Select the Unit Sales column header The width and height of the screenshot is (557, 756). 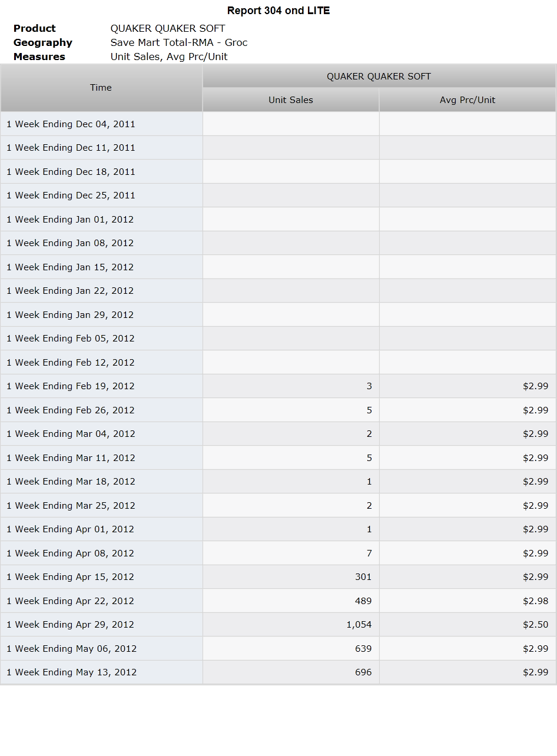[291, 100]
